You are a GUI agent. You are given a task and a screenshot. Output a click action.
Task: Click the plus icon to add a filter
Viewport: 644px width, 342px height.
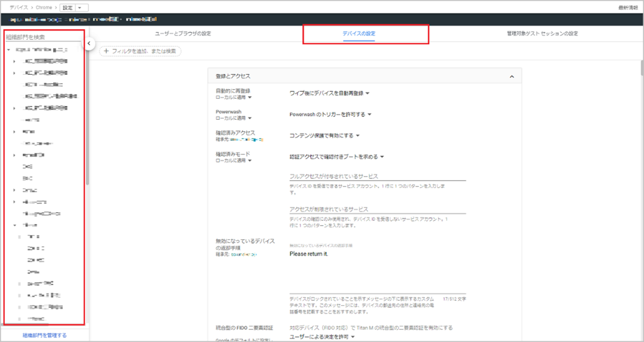click(x=106, y=51)
